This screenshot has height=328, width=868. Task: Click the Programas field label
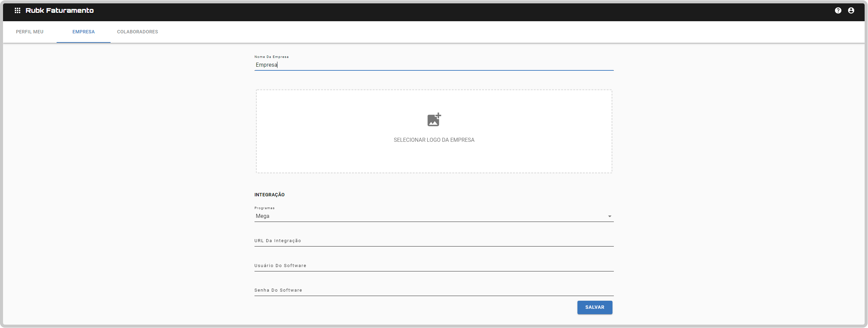click(x=264, y=208)
